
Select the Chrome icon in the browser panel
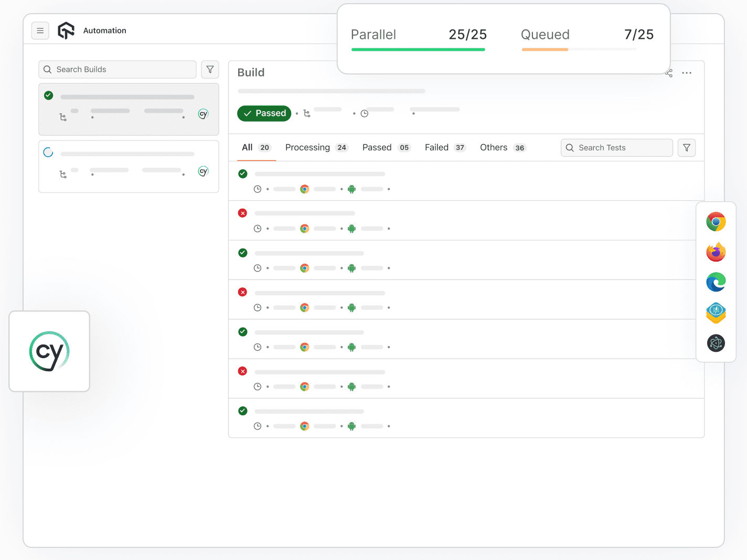(716, 221)
